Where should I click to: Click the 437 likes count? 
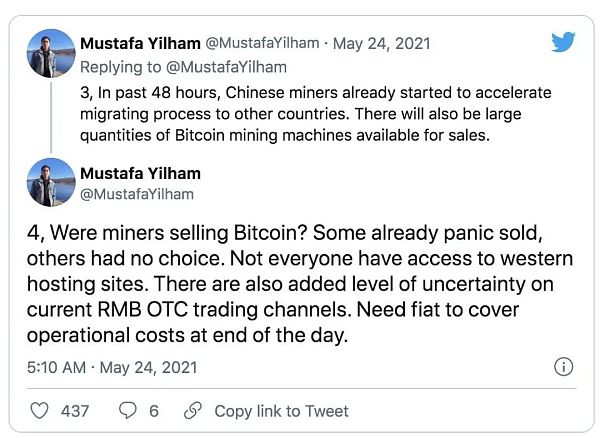click(75, 410)
